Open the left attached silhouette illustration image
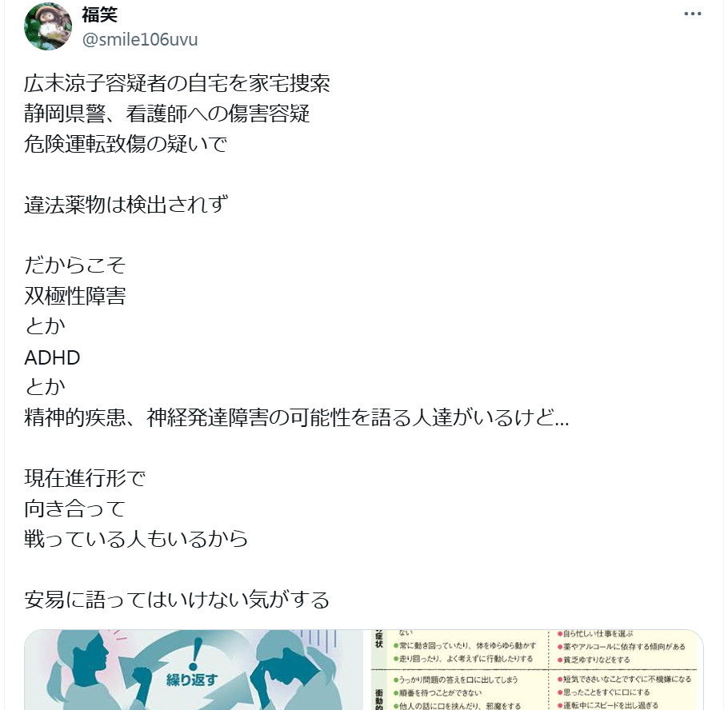This screenshot has width=728, height=710. point(193,670)
